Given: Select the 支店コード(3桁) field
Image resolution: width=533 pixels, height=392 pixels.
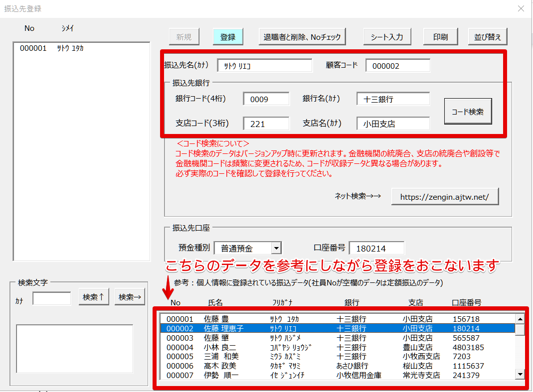Looking at the screenshot, I should [x=266, y=124].
